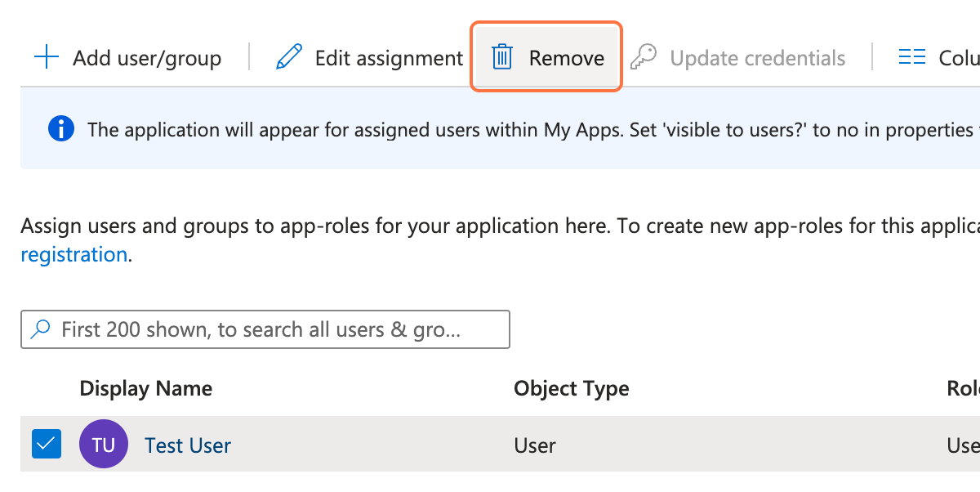Select the Remove button label

(x=567, y=58)
